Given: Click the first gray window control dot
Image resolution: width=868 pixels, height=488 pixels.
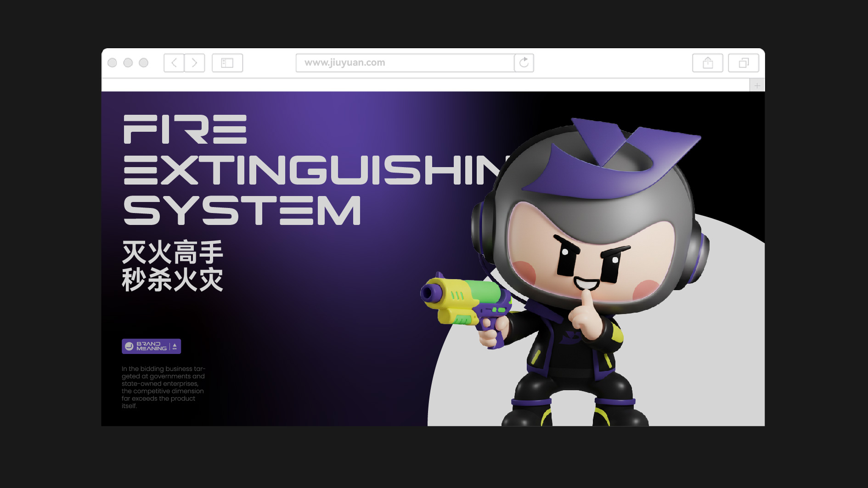Looking at the screenshot, I should click(112, 62).
